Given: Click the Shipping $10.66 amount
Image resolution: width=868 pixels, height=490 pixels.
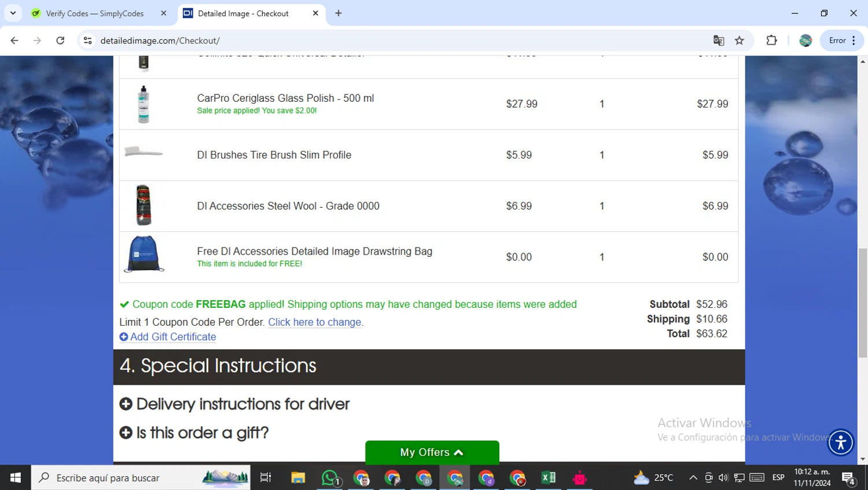Looking at the screenshot, I should tap(712, 319).
